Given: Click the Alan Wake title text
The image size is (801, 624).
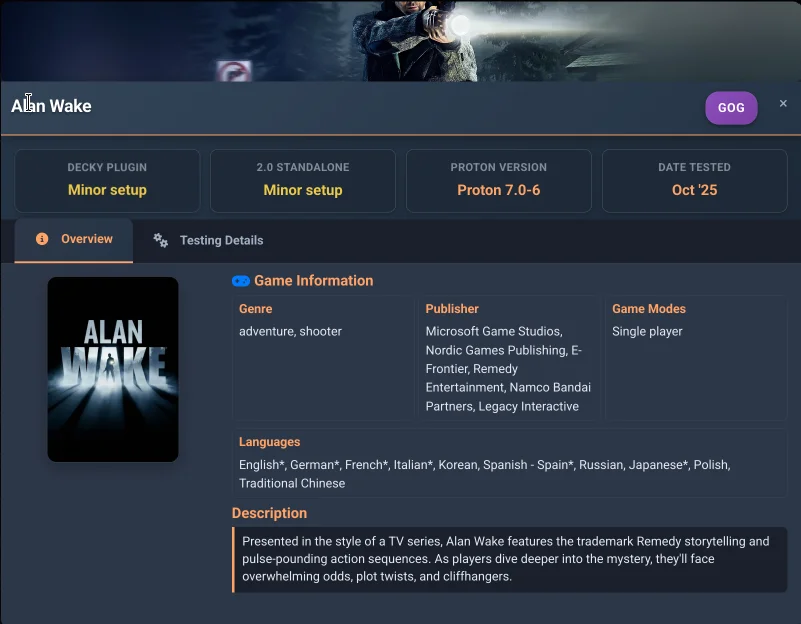Looking at the screenshot, I should pyautogui.click(x=51, y=106).
